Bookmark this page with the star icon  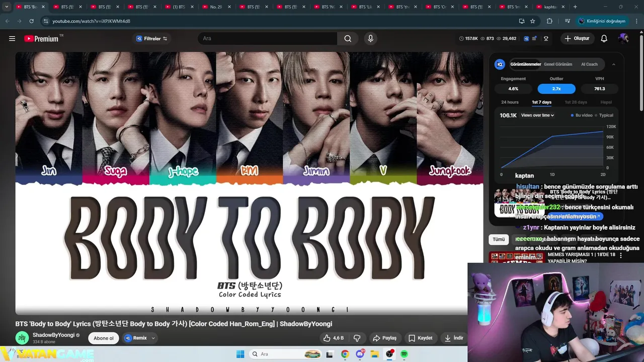pyautogui.click(x=532, y=21)
